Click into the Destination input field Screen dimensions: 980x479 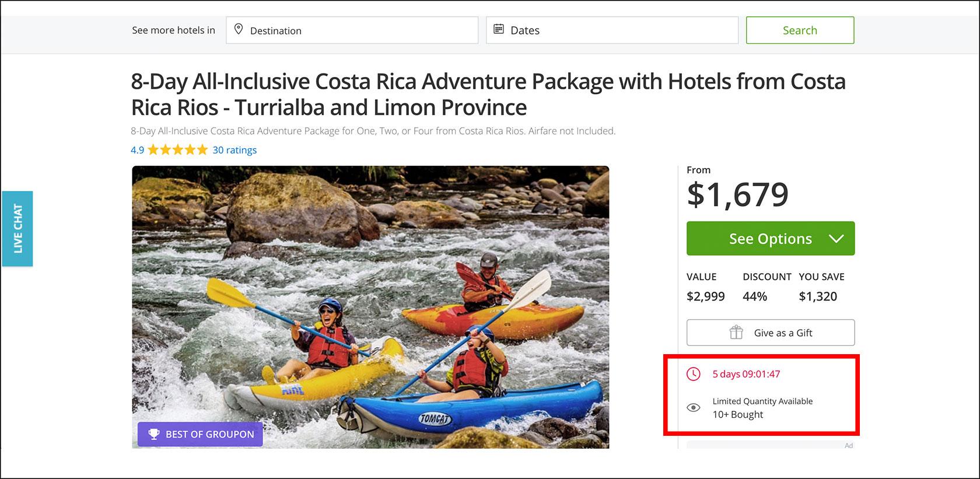pos(352,30)
